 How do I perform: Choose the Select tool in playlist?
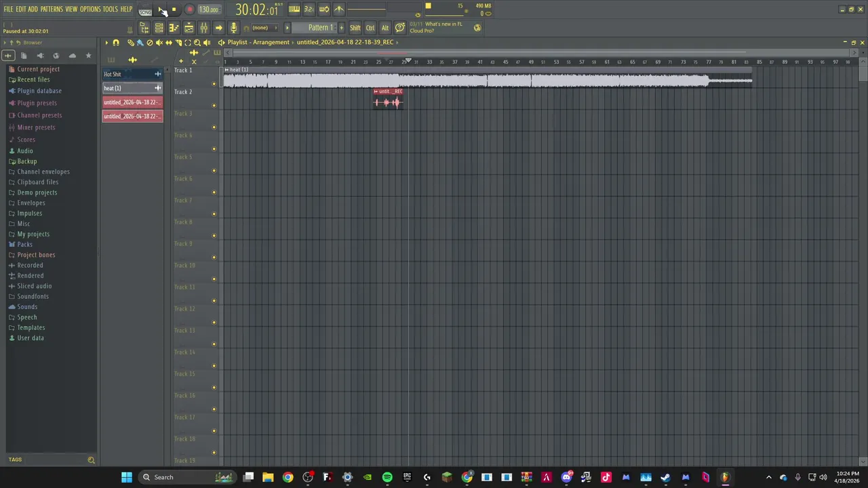(x=188, y=43)
